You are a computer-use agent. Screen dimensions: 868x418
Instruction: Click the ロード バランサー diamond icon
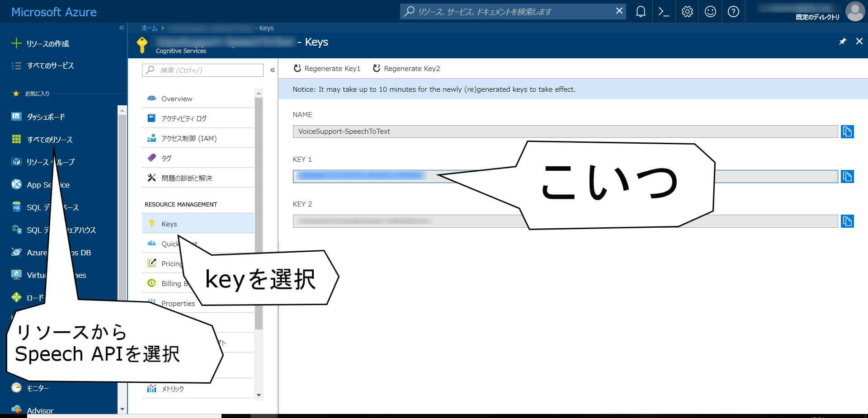click(16, 297)
